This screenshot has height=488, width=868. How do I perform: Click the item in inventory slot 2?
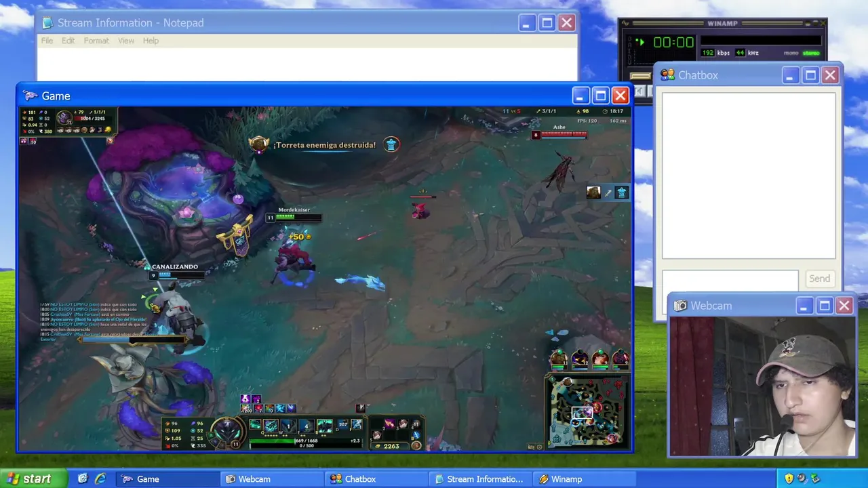click(390, 424)
